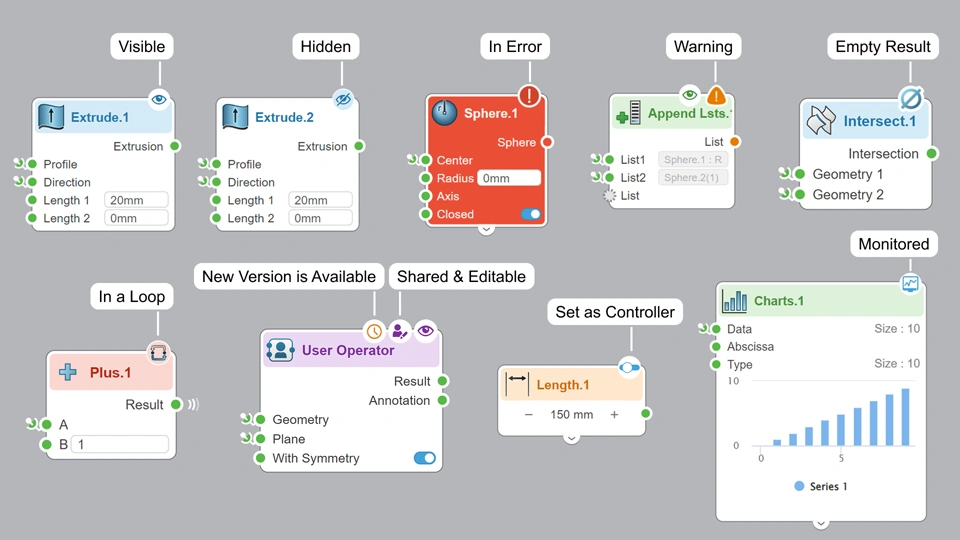This screenshot has height=540, width=960.
Task: Click the link icon next to Intersect.1 Geometry 1
Action: coord(784,173)
